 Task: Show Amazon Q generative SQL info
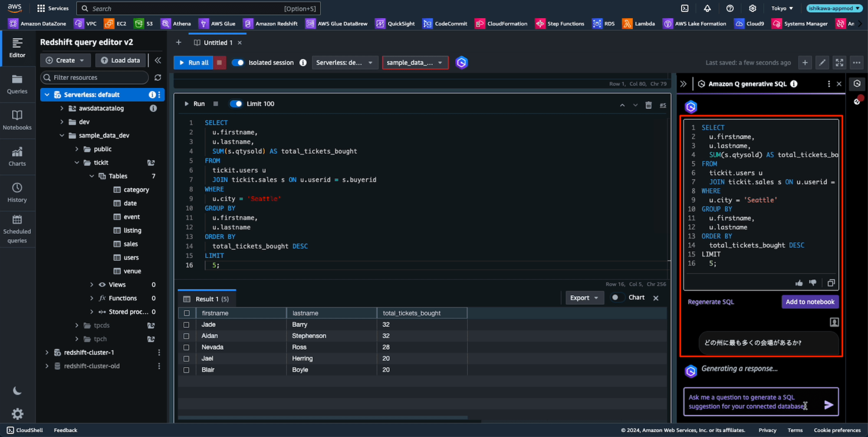(794, 84)
